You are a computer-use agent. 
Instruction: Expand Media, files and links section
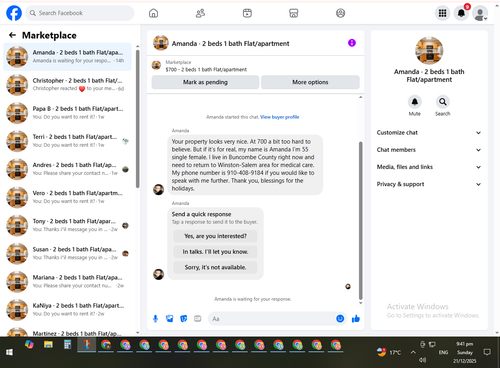429,167
